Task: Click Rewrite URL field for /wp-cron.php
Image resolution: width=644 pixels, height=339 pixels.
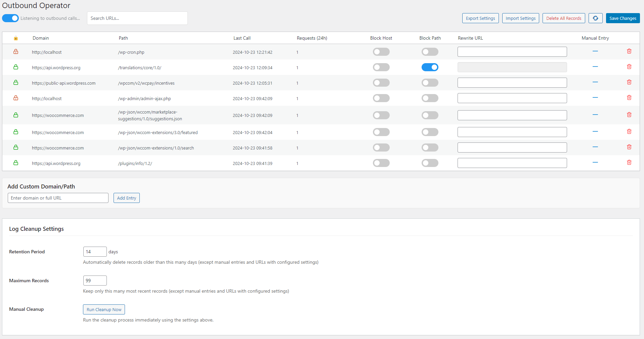Action: 512,52
